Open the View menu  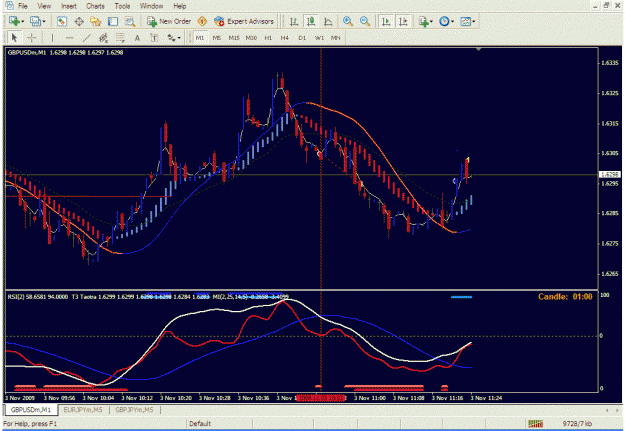pyautogui.click(x=44, y=6)
